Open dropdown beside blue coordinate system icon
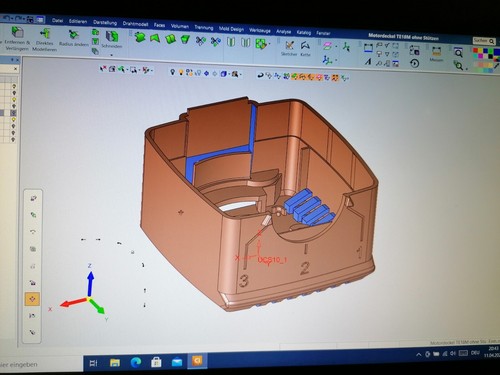This screenshot has height=375, width=500. coord(336,61)
